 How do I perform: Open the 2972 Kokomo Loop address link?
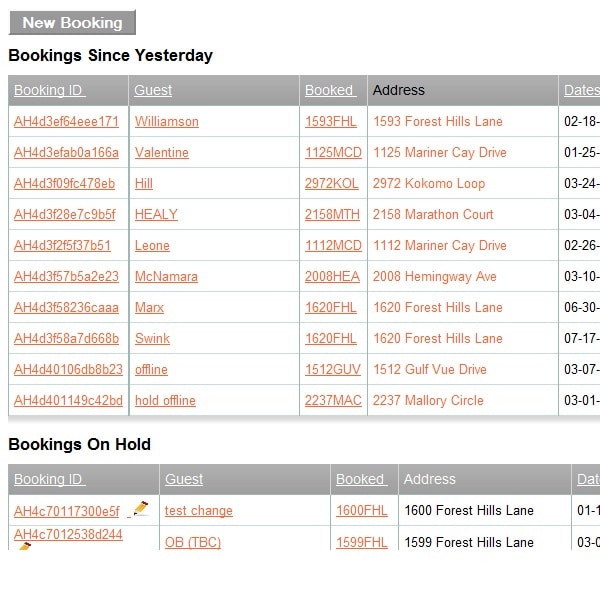pos(429,184)
